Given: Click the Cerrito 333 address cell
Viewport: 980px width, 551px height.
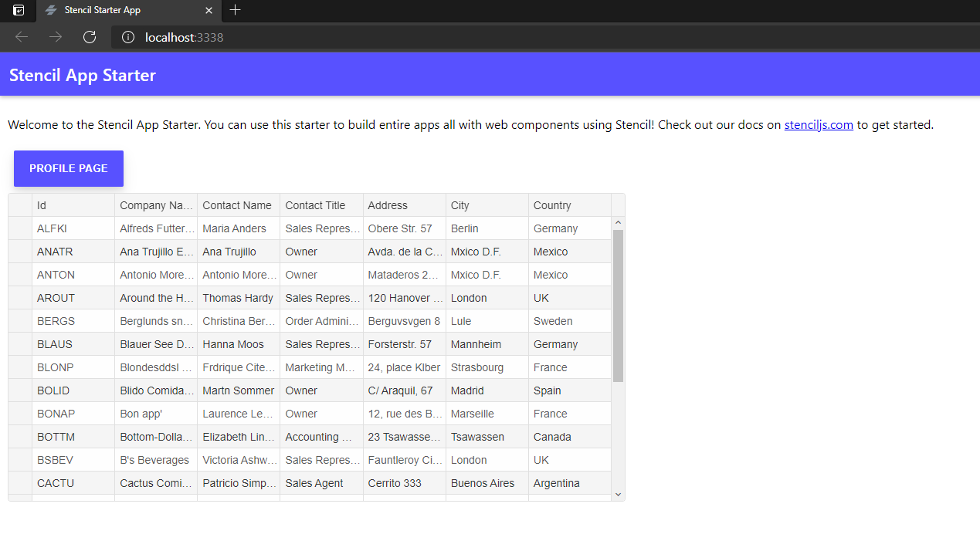Looking at the screenshot, I should 405,483.
